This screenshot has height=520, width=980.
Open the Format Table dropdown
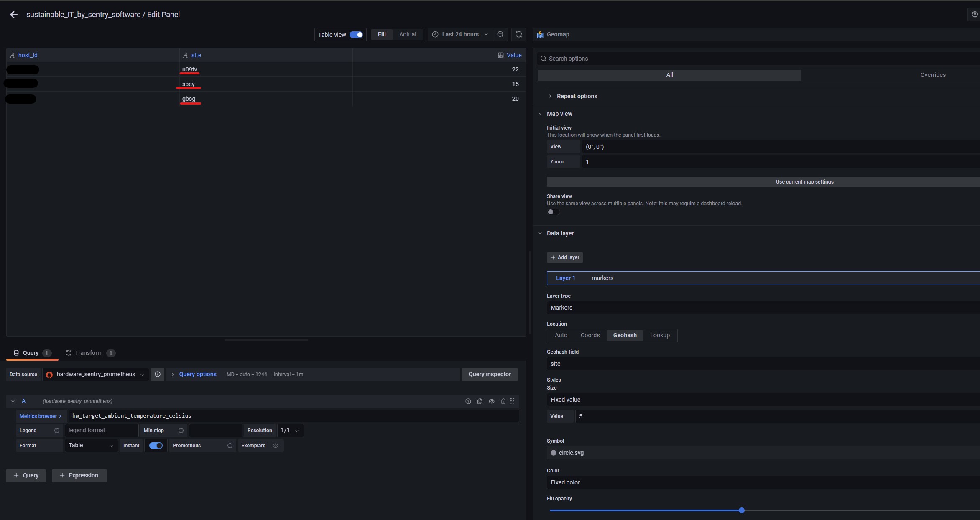91,446
